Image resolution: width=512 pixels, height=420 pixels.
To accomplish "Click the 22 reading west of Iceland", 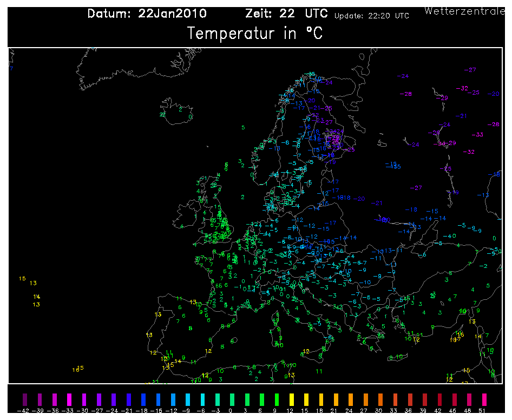I will (x=162, y=115).
